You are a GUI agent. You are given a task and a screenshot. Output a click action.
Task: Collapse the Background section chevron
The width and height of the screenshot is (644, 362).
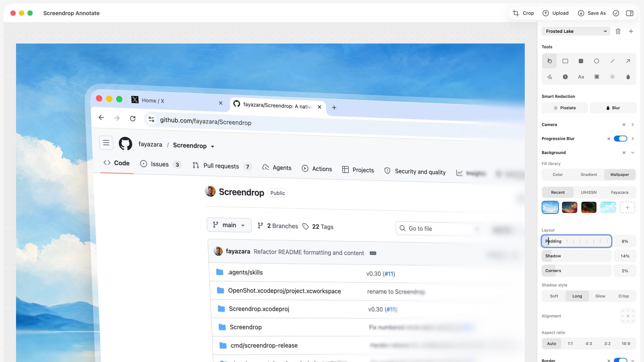click(x=633, y=153)
